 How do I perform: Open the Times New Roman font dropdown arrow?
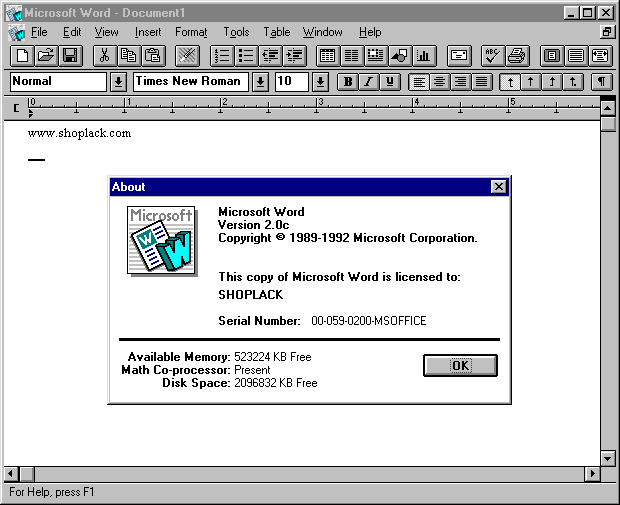pyautogui.click(x=261, y=82)
